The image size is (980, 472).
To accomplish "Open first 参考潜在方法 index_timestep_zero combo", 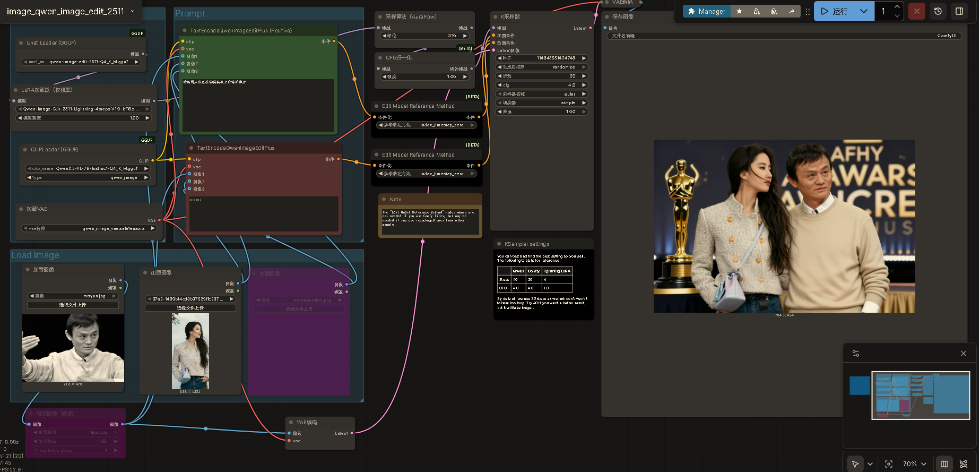I will click(x=427, y=125).
